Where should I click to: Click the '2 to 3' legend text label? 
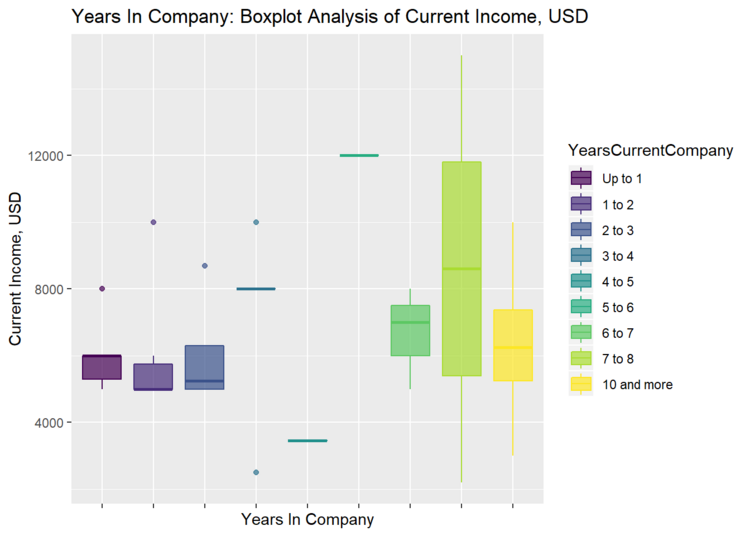click(618, 230)
